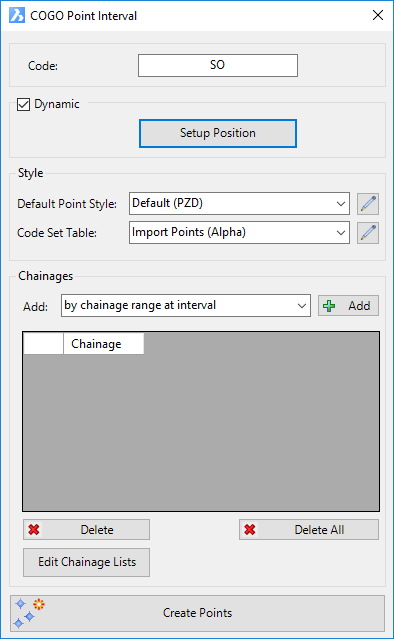Click the empty gray chainage list area

tap(201, 432)
